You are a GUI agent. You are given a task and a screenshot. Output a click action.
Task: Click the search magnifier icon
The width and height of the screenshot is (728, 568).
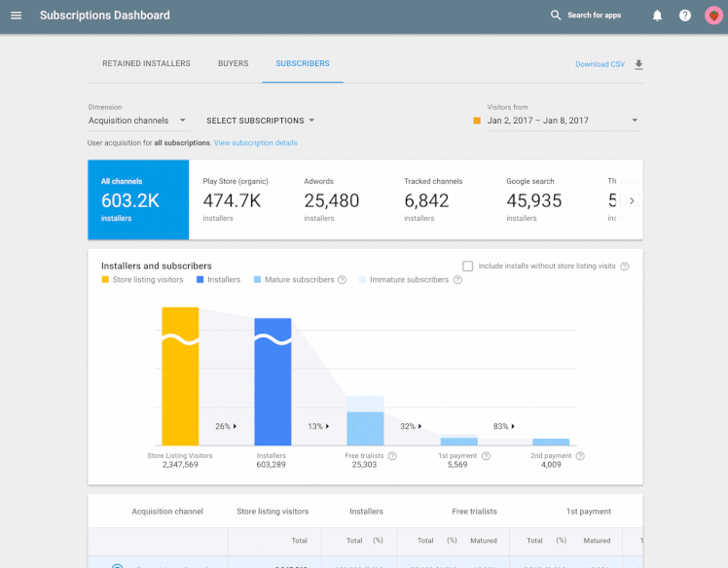point(556,16)
